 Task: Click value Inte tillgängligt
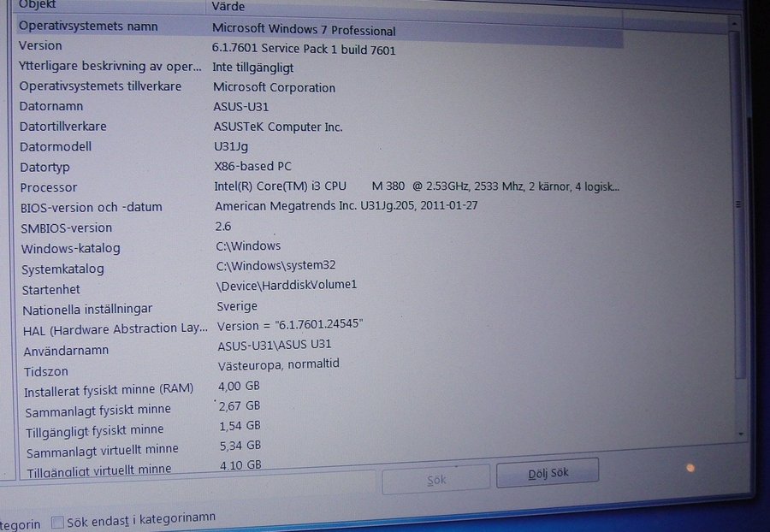click(x=253, y=68)
